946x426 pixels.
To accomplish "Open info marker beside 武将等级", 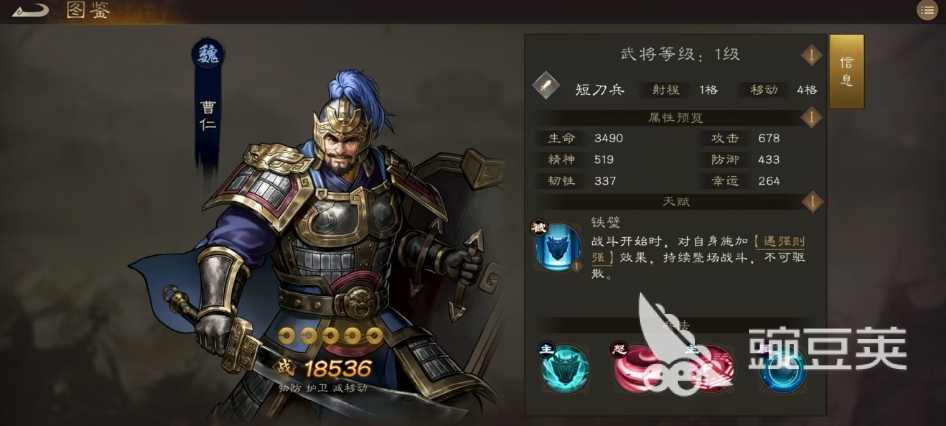I will [811, 56].
